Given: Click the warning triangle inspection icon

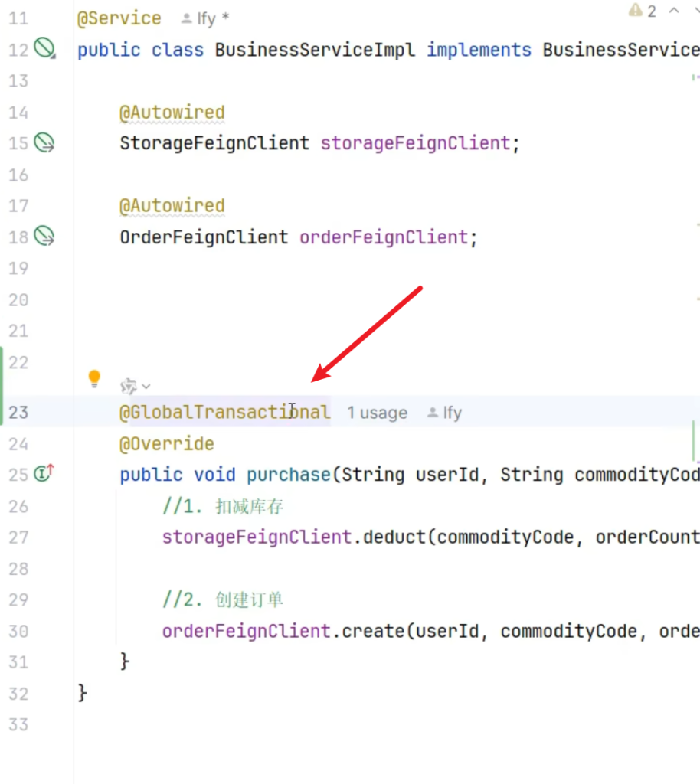Looking at the screenshot, I should point(635,11).
